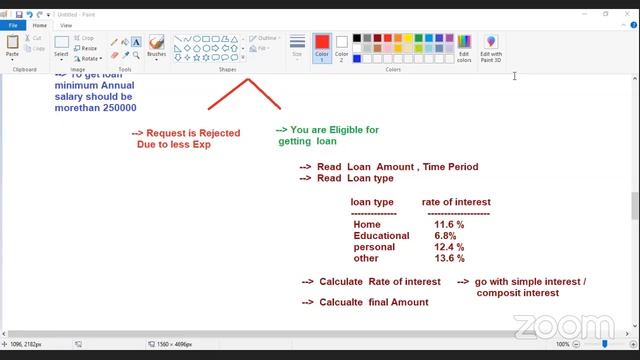Open the Rotate dropdown
This screenshot has height=360, width=640.
pyautogui.click(x=88, y=59)
